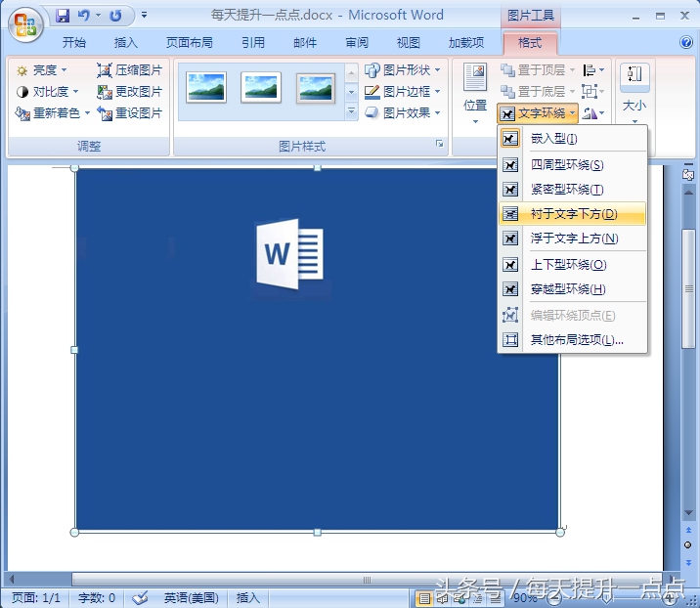The image size is (700, 608).
Task: Apply the first picture style thumbnail
Action: coord(206,87)
